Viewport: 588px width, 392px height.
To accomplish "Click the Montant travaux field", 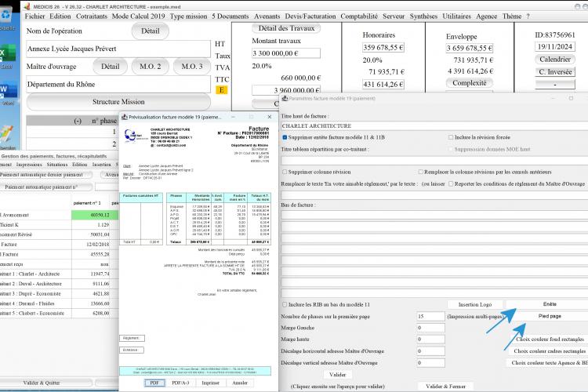I will (285, 53).
